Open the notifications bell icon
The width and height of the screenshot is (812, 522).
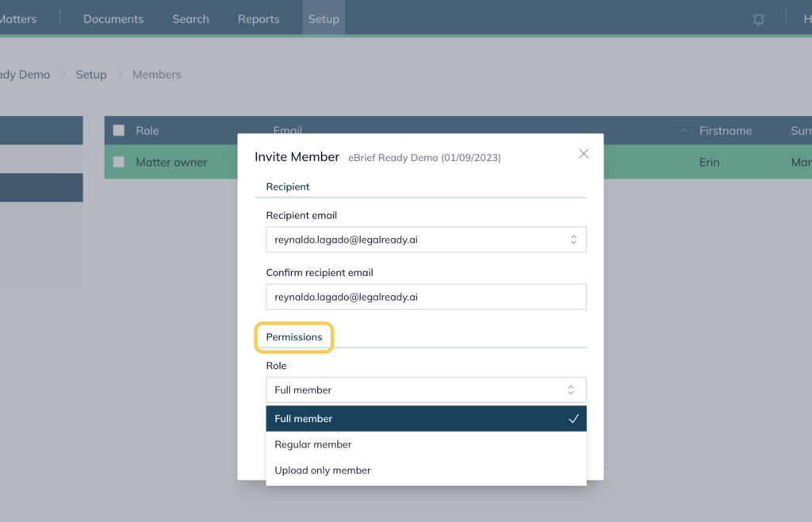coord(758,20)
